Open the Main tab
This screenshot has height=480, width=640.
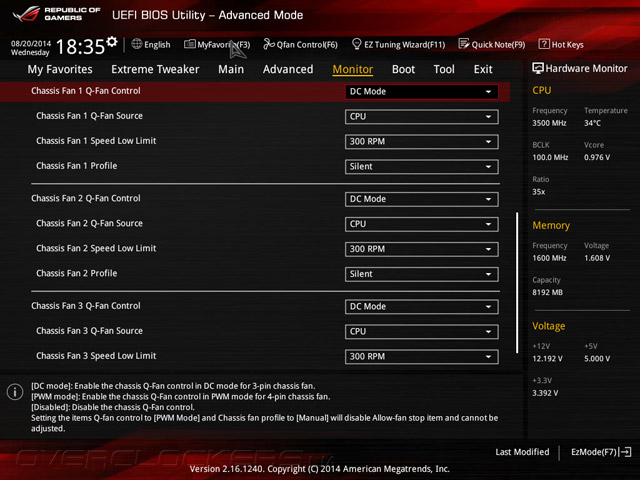pyautogui.click(x=231, y=69)
